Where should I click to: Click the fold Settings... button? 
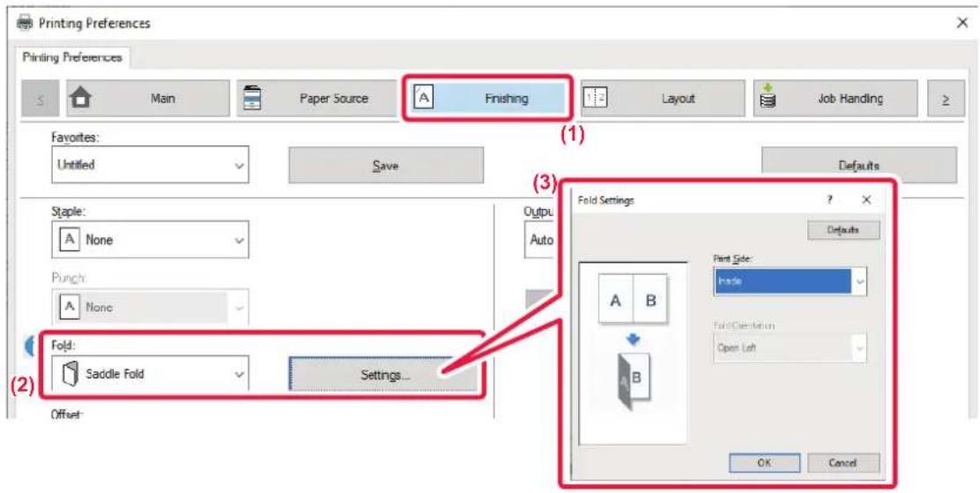click(x=383, y=374)
